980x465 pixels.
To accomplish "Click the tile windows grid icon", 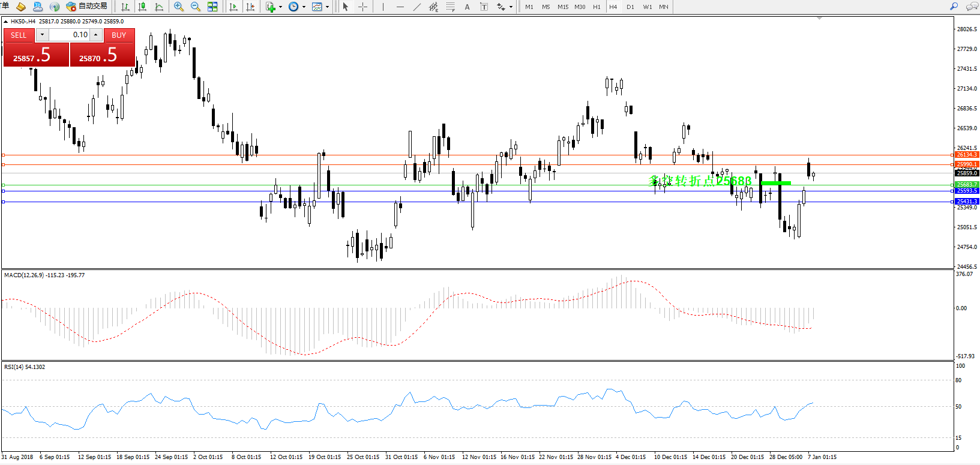I will tap(212, 7).
